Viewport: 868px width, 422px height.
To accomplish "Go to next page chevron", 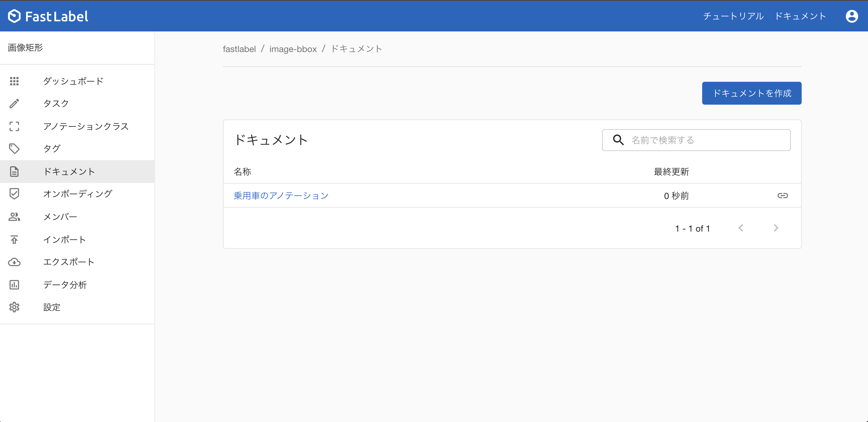I will 776,228.
